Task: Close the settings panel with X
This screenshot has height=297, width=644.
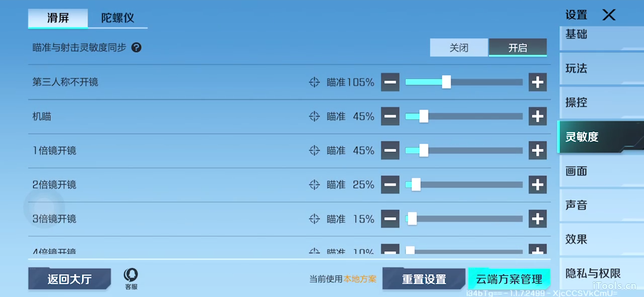Action: coord(609,15)
